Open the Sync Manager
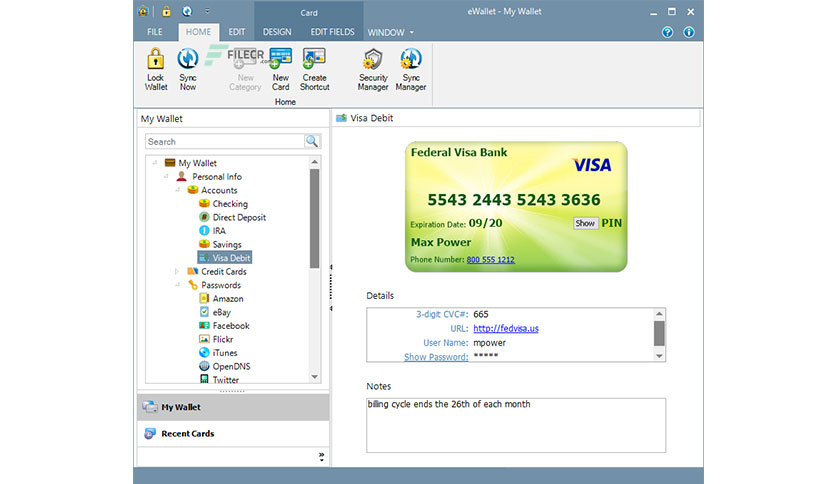The width and height of the screenshot is (836, 484). pyautogui.click(x=411, y=69)
